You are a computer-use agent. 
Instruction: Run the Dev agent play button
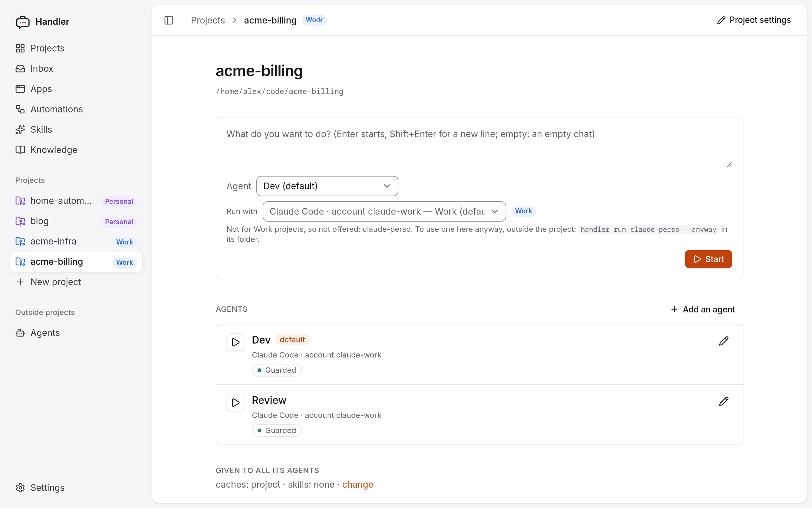coord(235,342)
